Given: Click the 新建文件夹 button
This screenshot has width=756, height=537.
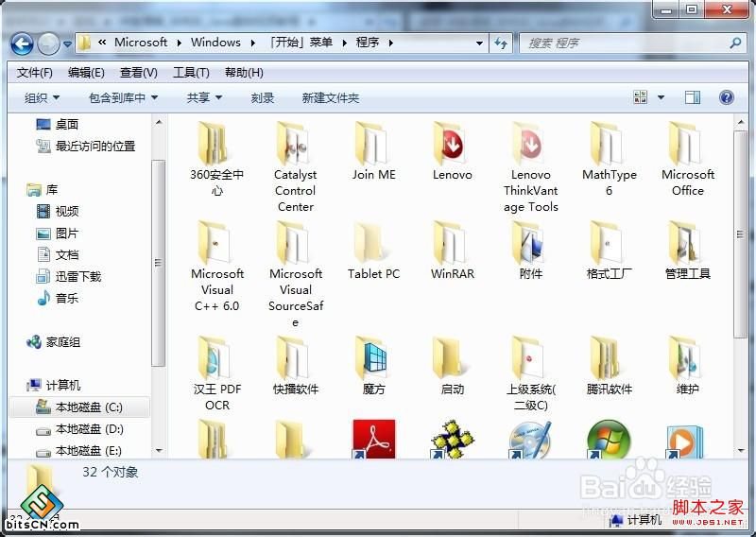Looking at the screenshot, I should tap(330, 98).
